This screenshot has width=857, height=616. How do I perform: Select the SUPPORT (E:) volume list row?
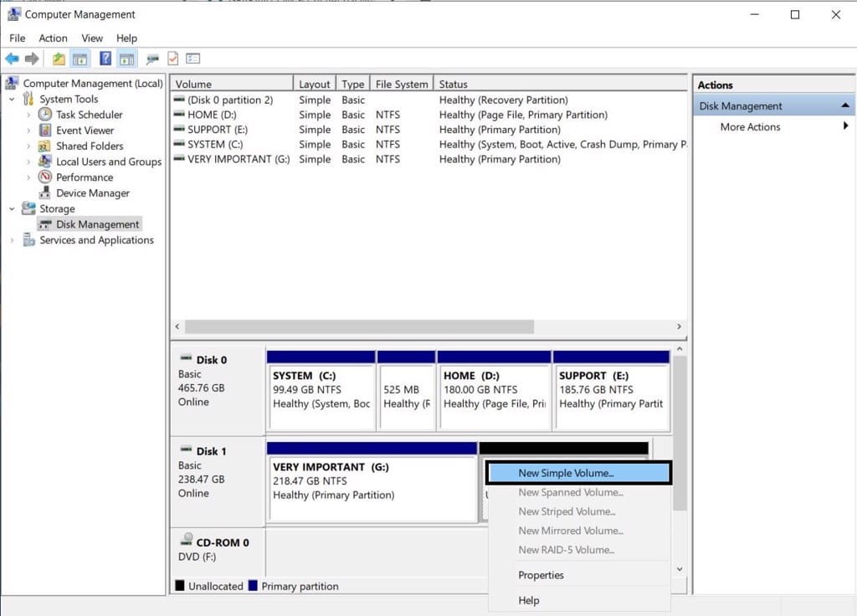tap(429, 130)
